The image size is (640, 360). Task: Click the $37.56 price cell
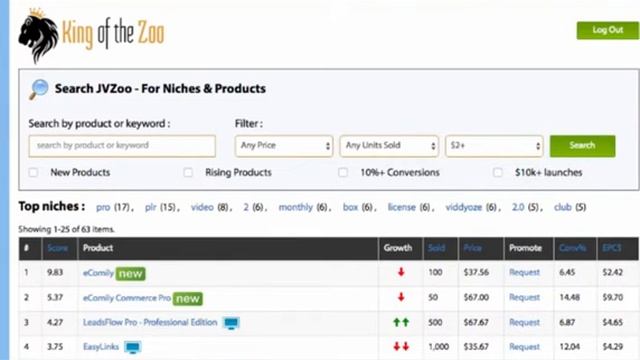tap(476, 272)
